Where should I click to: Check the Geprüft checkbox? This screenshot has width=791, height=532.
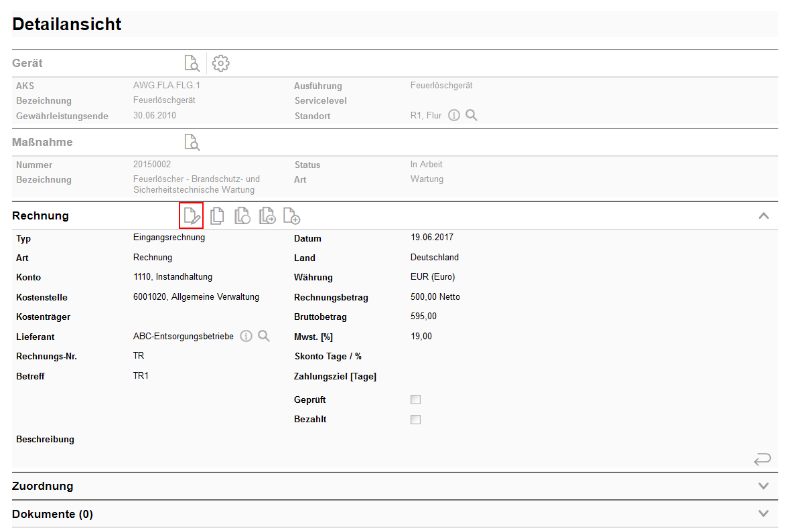416,400
